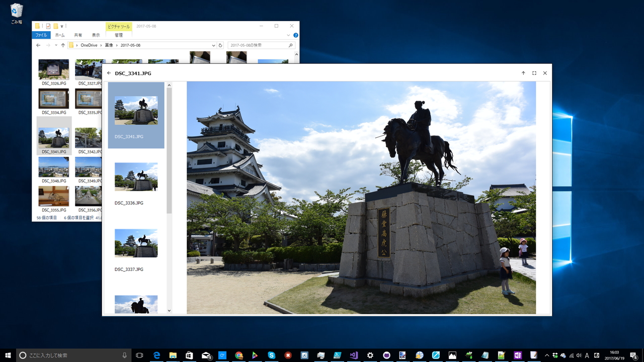Open OneDrive from the system tray cloud icon

pos(563,355)
